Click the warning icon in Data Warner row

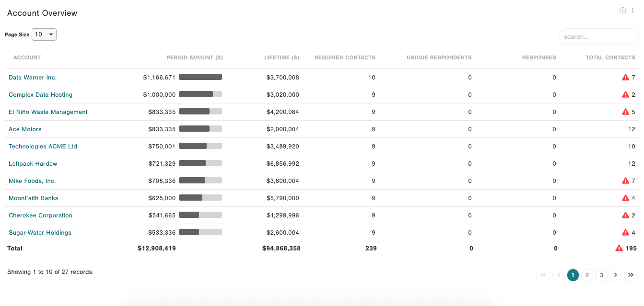click(x=625, y=77)
